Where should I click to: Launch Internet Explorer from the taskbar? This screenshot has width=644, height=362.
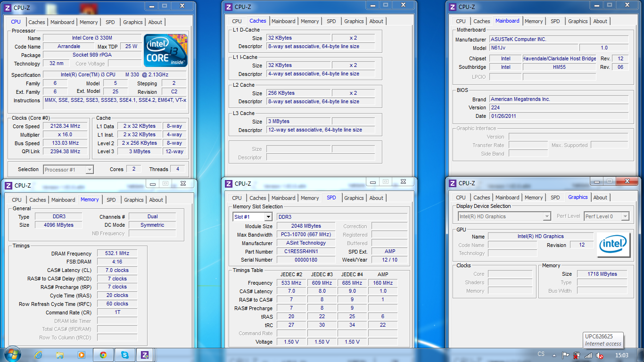coord(39,355)
